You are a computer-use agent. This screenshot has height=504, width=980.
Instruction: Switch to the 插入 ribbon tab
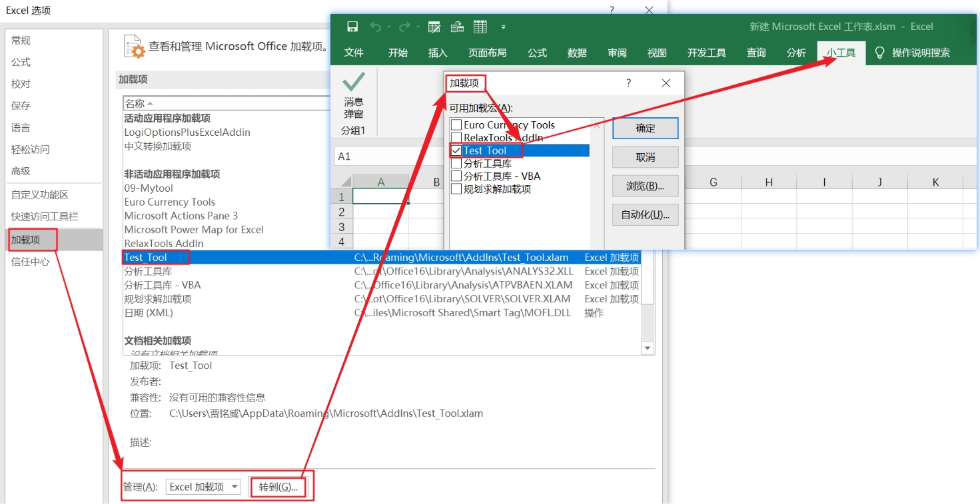pos(438,53)
